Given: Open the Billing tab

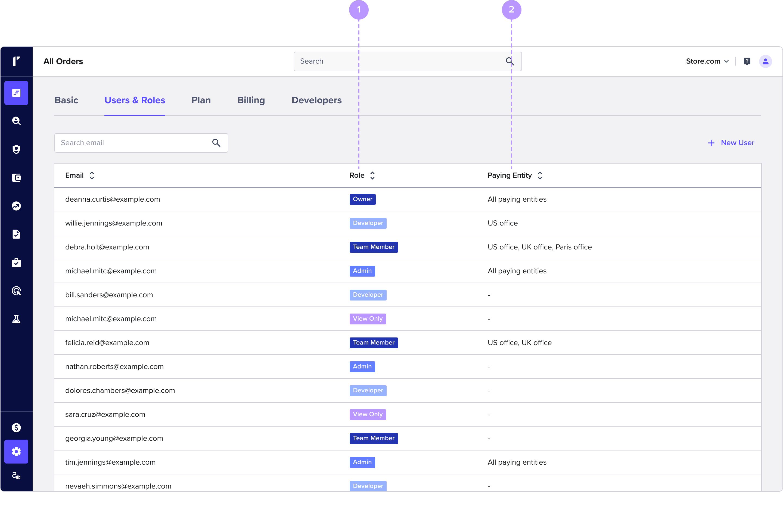Looking at the screenshot, I should (251, 100).
